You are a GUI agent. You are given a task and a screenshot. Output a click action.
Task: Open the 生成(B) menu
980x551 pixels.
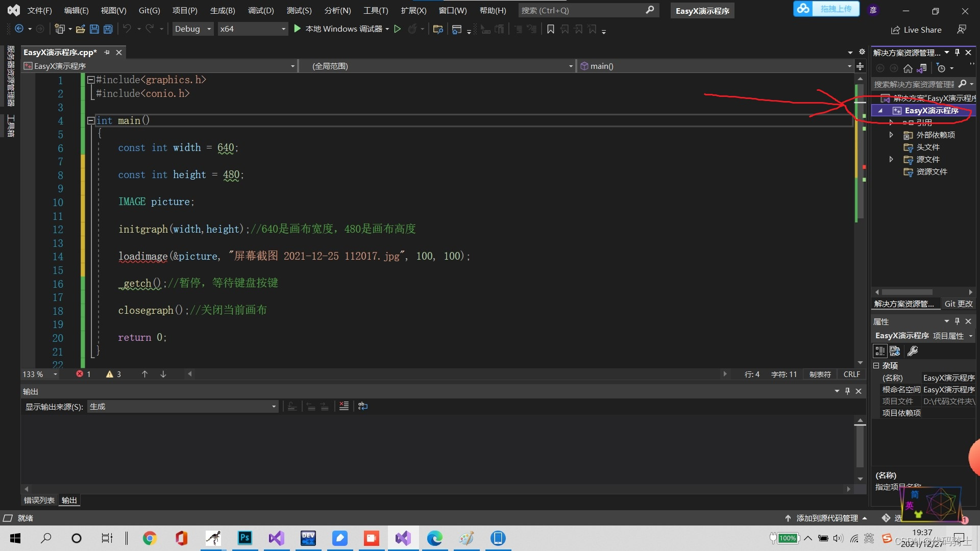223,10
